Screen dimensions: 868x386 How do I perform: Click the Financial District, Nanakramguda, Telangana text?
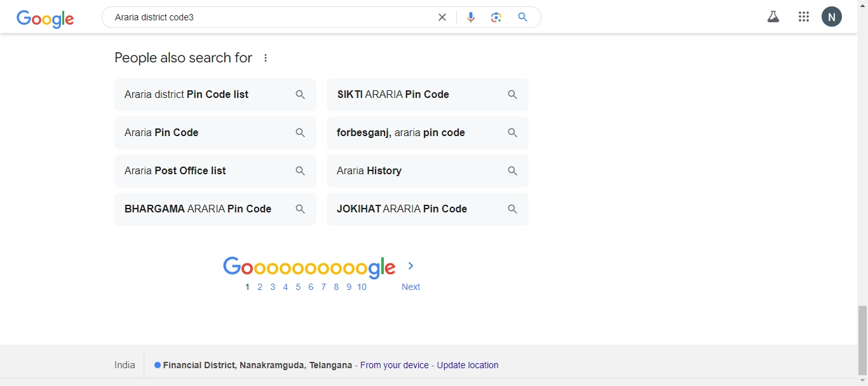pos(257,365)
